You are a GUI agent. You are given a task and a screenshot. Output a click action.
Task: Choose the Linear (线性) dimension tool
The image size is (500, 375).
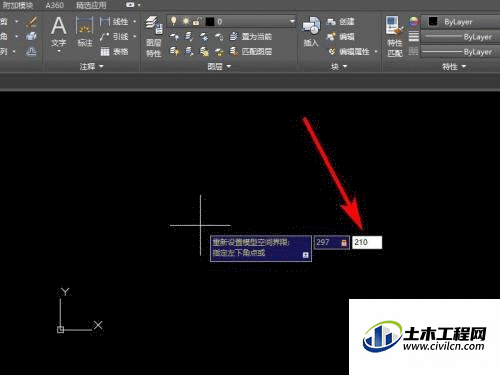(x=114, y=22)
